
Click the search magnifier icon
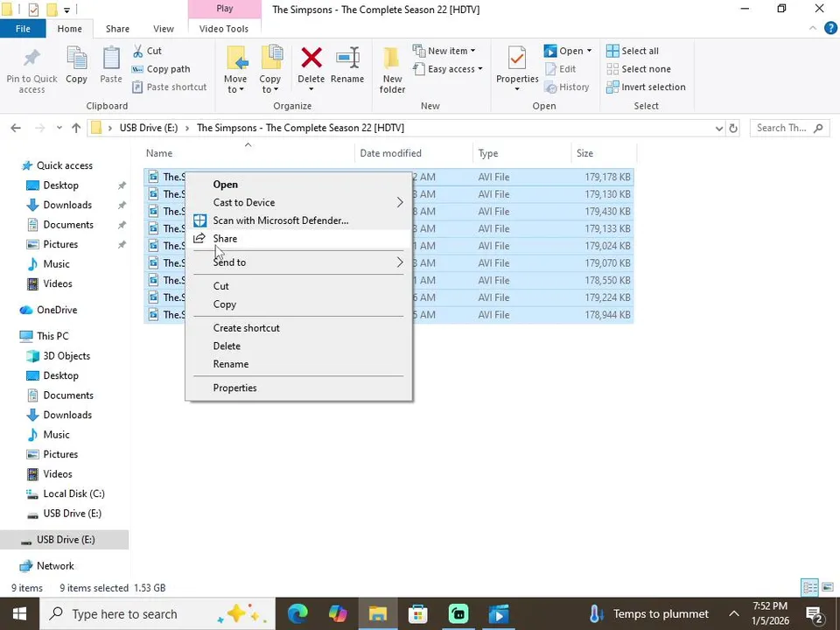[818, 128]
